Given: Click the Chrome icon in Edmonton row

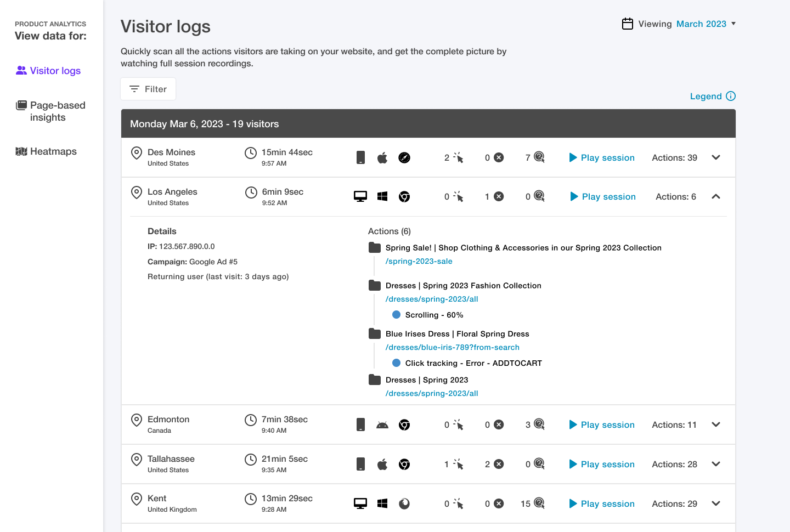Looking at the screenshot, I should tap(404, 425).
